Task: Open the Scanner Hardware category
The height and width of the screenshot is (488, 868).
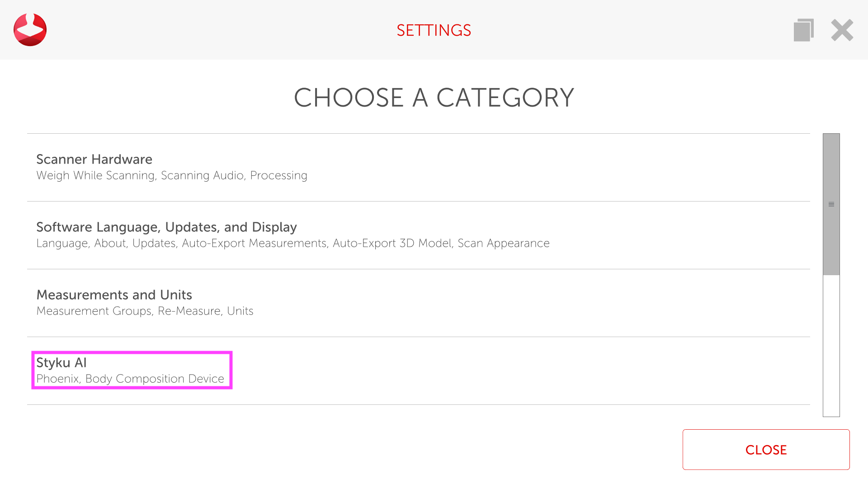Action: click(x=94, y=160)
